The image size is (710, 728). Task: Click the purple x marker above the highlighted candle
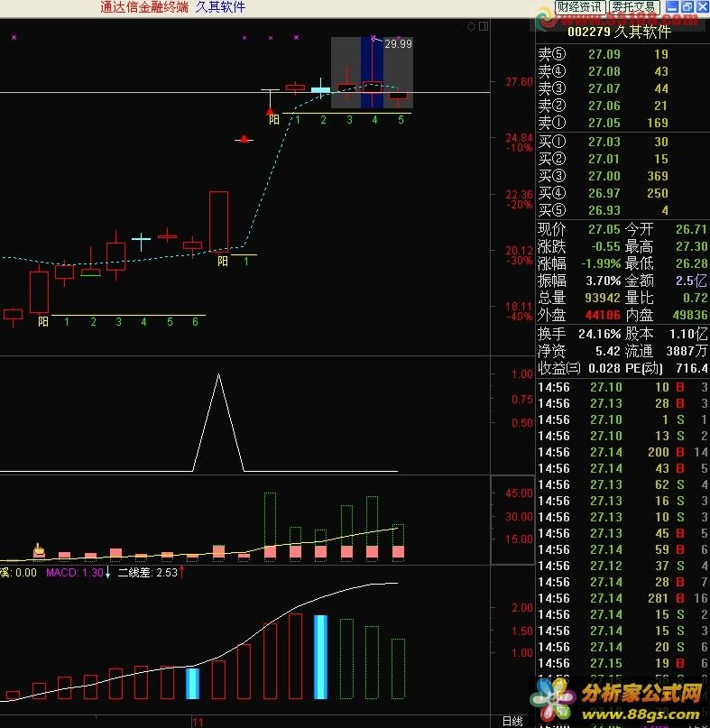(373, 38)
